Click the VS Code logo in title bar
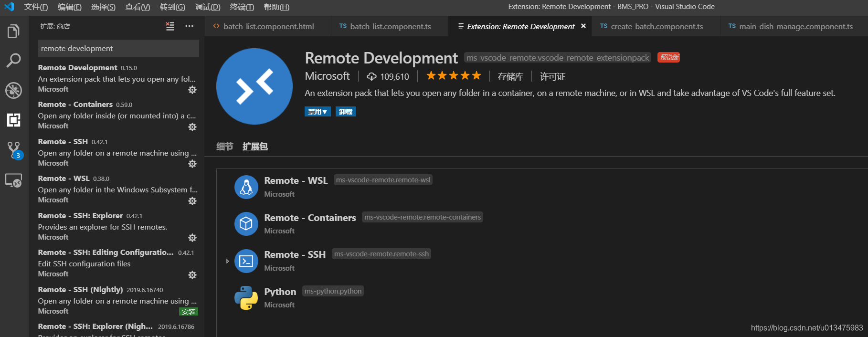 [9, 7]
